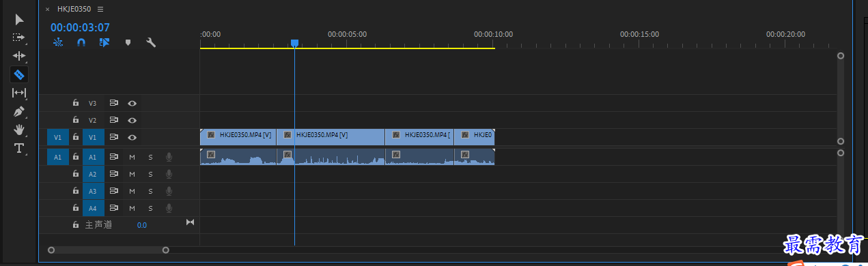Select the Pen tool
The height and width of the screenshot is (266, 868).
coord(19,111)
